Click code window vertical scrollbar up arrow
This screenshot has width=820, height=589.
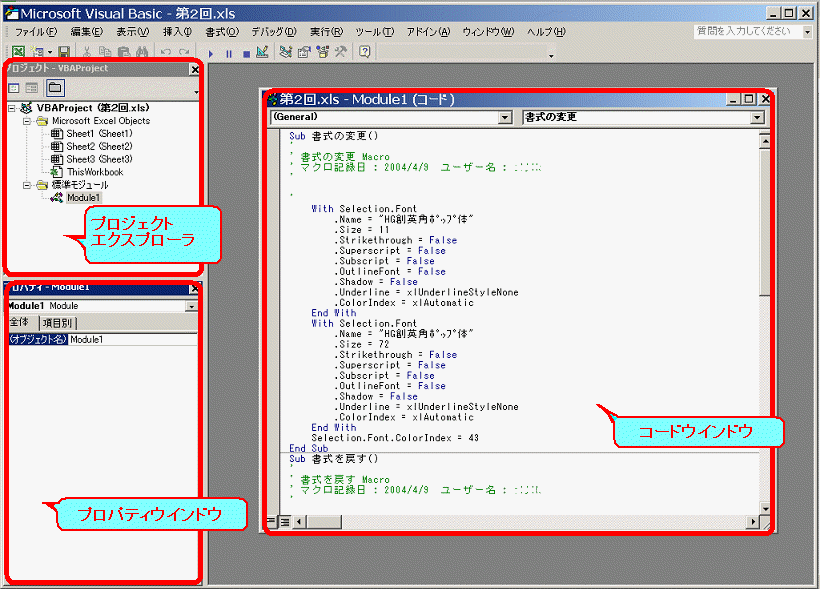point(765,141)
